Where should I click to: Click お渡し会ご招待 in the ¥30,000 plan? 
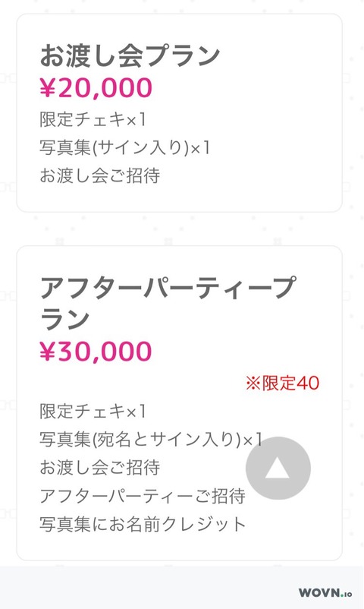[x=100, y=467]
